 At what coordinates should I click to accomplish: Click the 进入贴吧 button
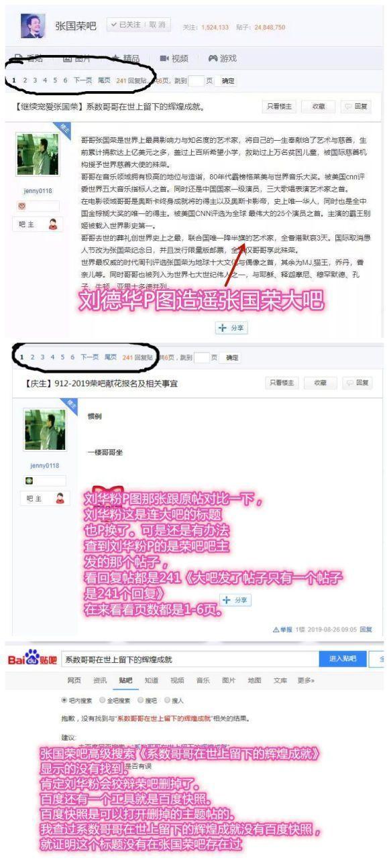pyautogui.click(x=342, y=660)
